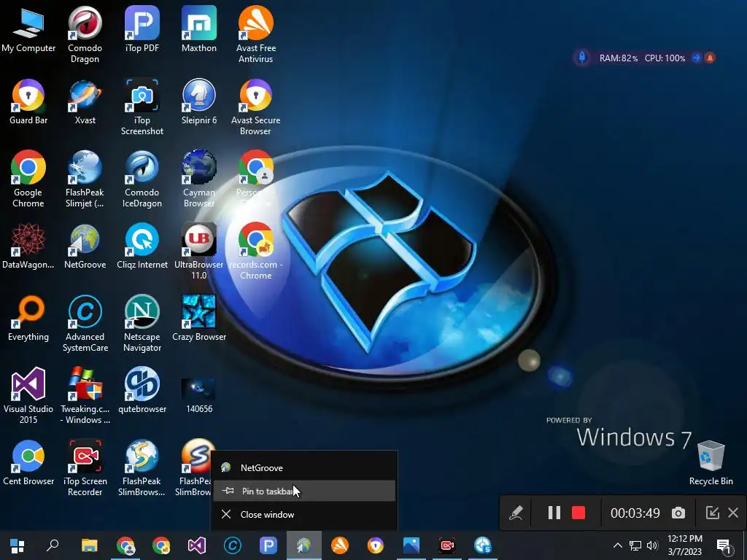Minimize the recorder bar with arrow icon
Screen dimensions: 747x560
click(712, 513)
